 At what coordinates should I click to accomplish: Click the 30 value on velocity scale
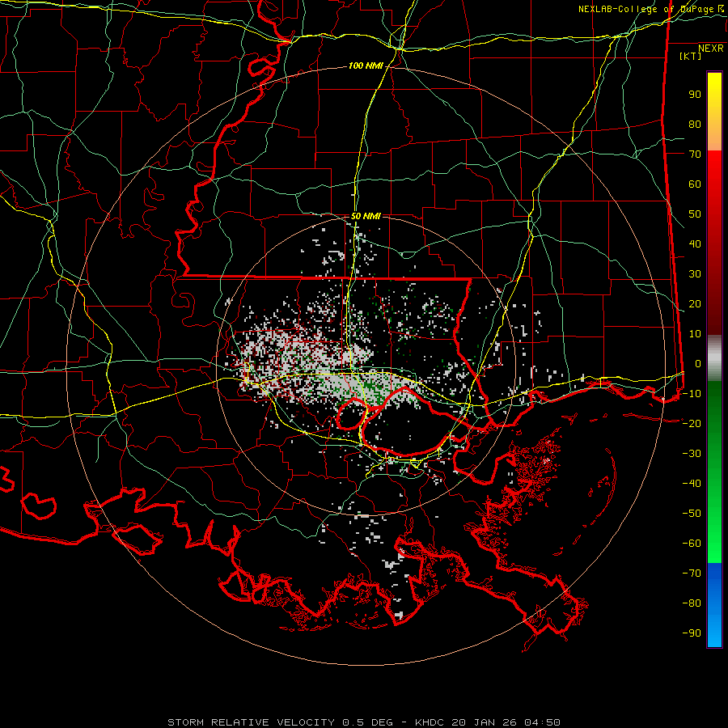695,274
